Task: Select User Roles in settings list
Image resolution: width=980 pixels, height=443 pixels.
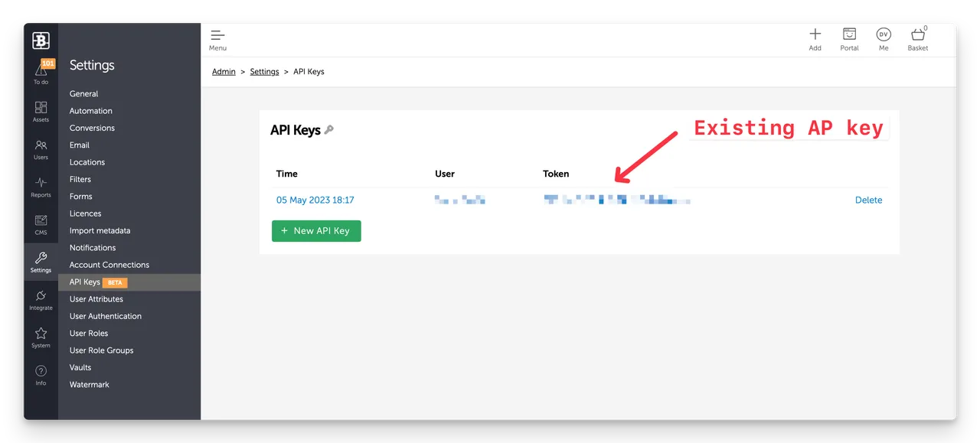Action: [89, 334]
